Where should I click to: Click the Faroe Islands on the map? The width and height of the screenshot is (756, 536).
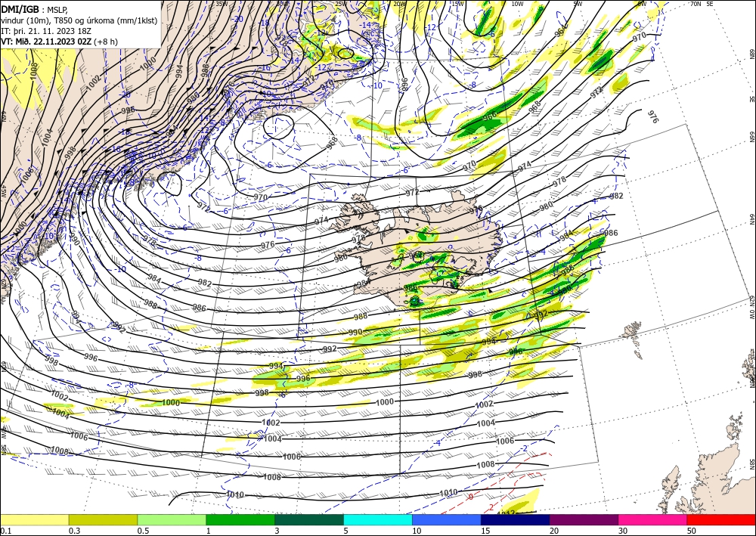pos(631,332)
